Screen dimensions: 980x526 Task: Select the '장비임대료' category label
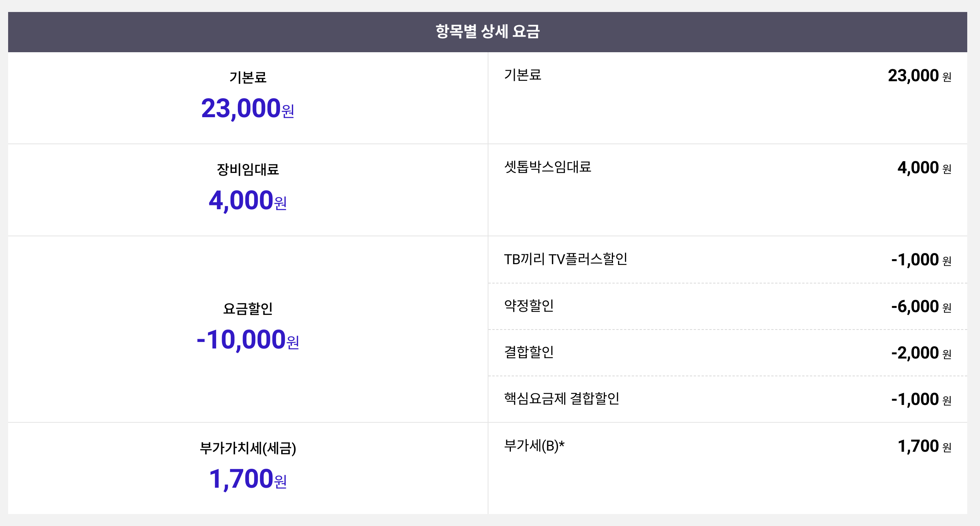point(248,169)
